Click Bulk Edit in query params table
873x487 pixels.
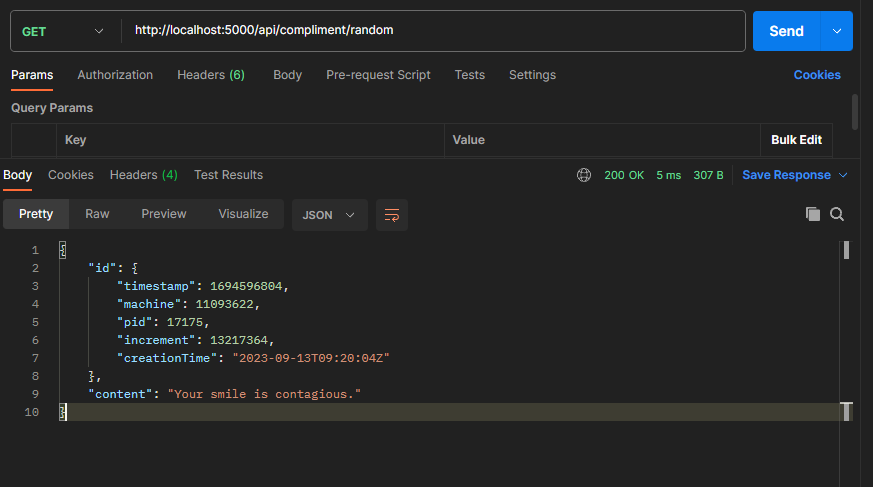click(x=796, y=140)
